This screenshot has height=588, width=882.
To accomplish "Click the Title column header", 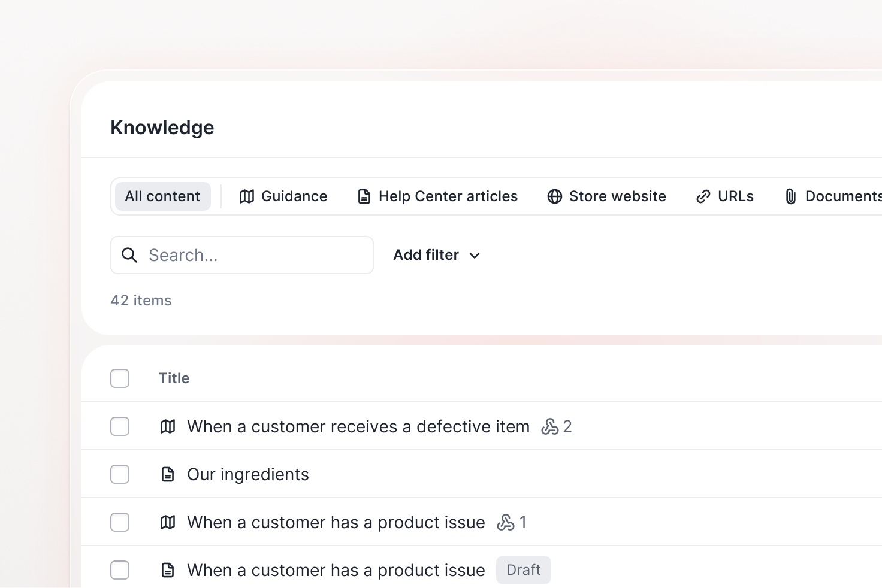I will [x=174, y=378].
